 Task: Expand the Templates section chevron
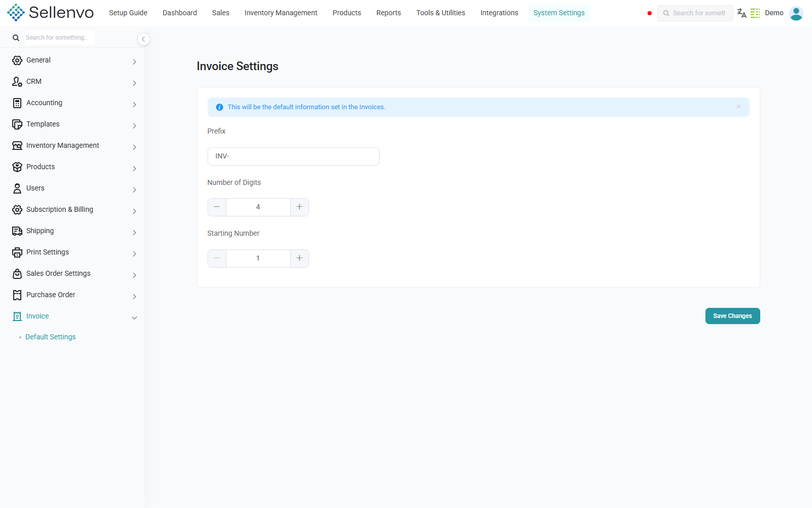click(x=134, y=126)
